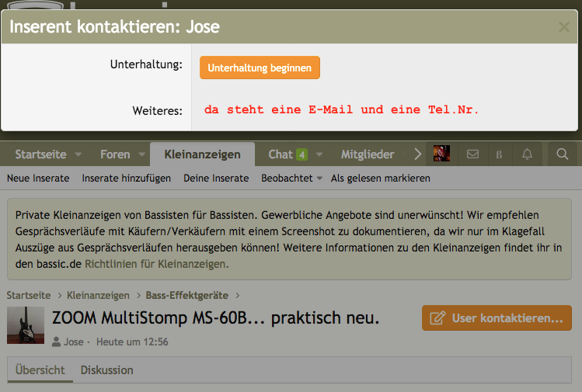The width and height of the screenshot is (582, 392).
Task: Open the Chat tab
Action: coord(281,154)
